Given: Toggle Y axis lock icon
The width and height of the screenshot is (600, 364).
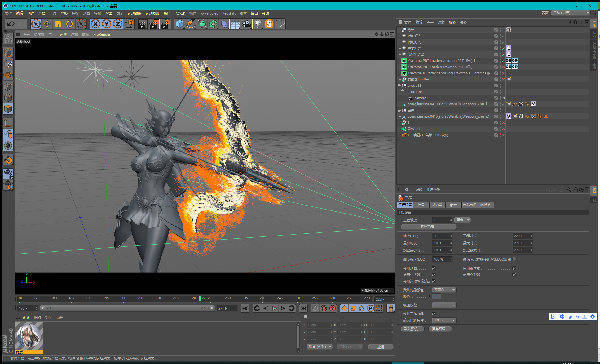Looking at the screenshot, I should coord(107,24).
